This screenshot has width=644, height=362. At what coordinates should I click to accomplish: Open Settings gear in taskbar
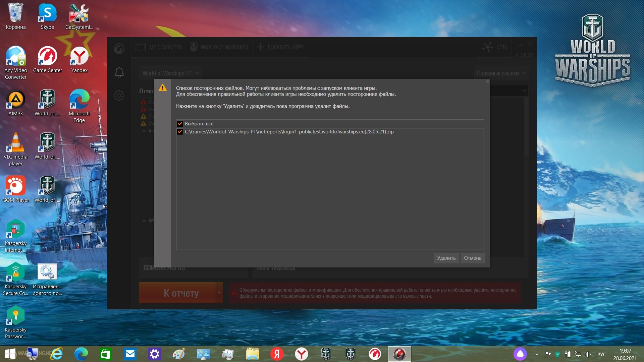[x=154, y=354]
